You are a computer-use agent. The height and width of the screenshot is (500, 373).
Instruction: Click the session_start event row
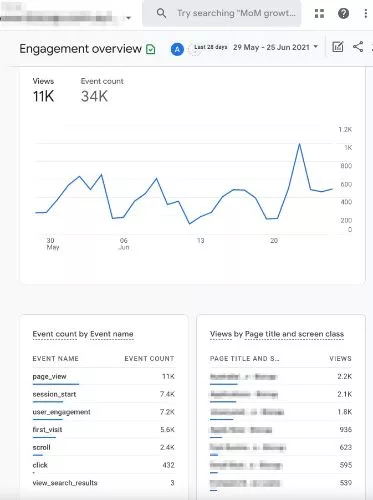click(103, 394)
